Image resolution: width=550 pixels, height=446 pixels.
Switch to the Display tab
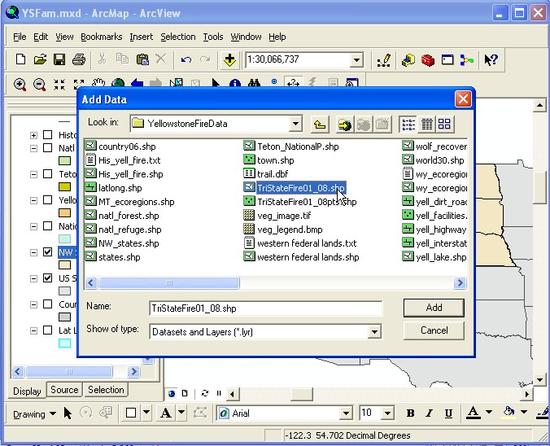(27, 391)
